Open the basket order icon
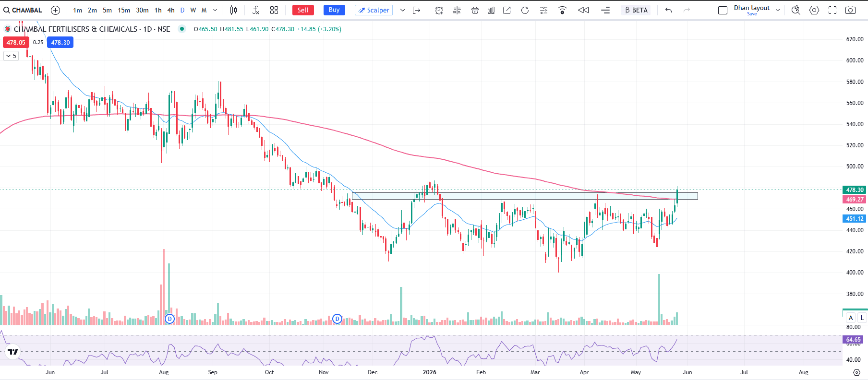The height and width of the screenshot is (380, 868). click(475, 10)
